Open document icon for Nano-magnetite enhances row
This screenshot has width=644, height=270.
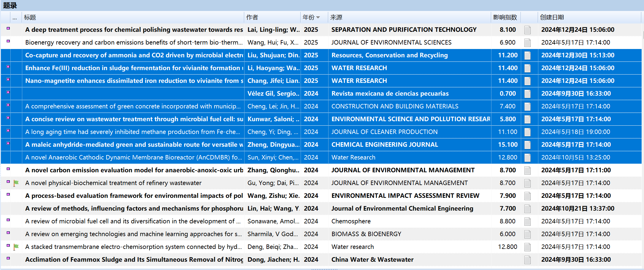point(527,81)
